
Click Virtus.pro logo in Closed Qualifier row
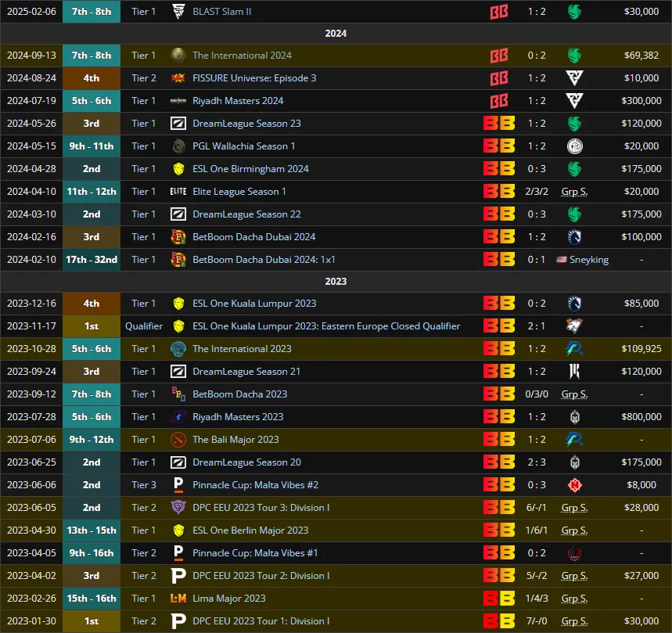574,326
